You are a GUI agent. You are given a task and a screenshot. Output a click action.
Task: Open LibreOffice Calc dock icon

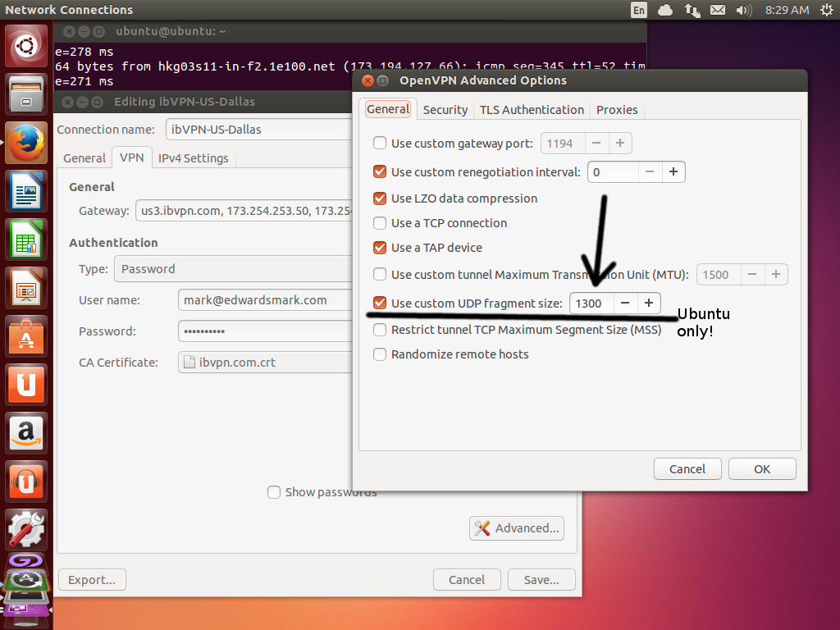pyautogui.click(x=26, y=240)
